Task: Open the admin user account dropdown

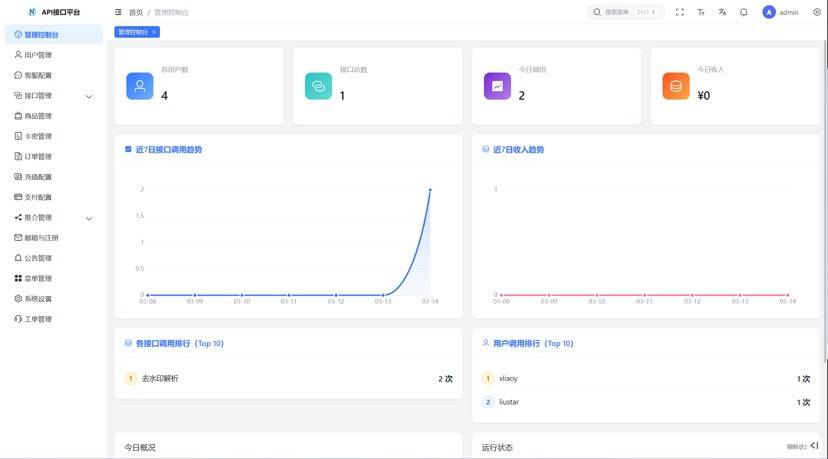Action: (x=780, y=12)
